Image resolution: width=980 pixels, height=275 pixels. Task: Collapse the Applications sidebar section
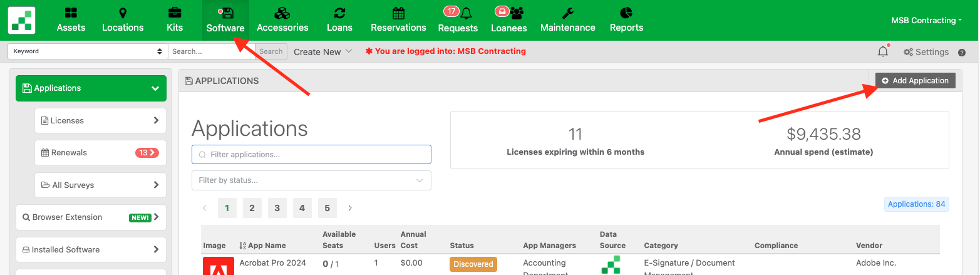coord(91,88)
